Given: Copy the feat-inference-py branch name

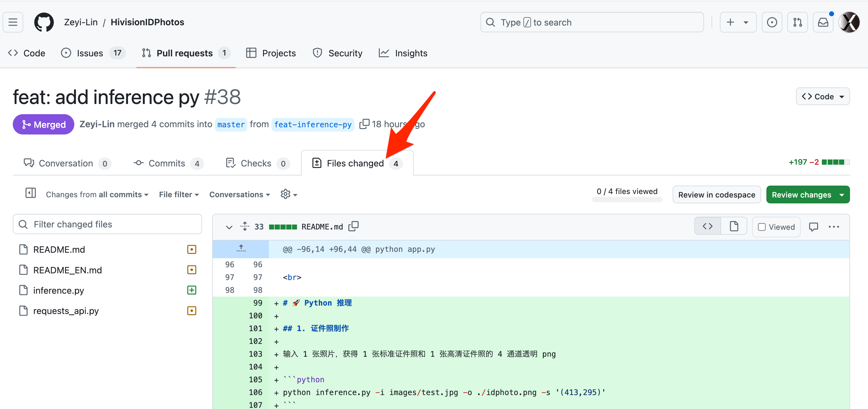Looking at the screenshot, I should tap(364, 124).
